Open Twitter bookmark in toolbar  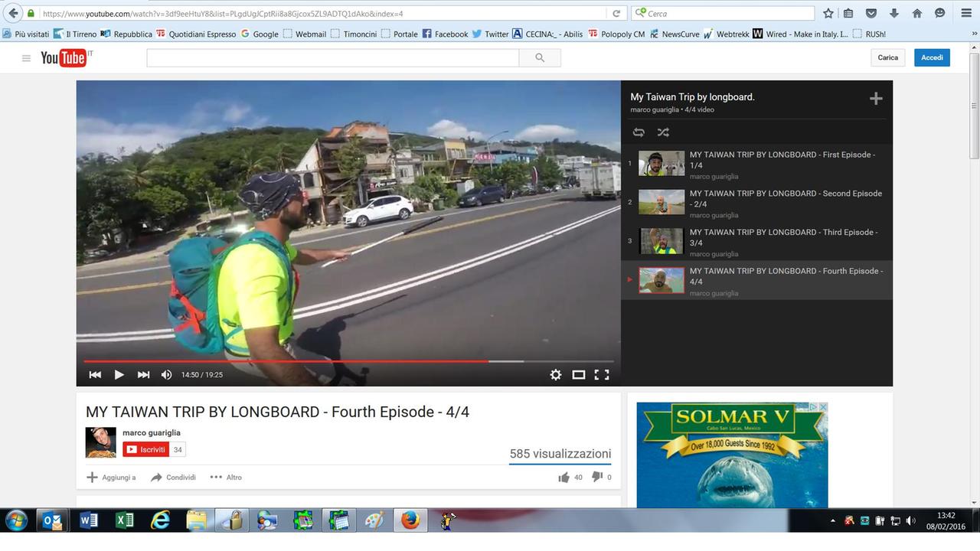tap(490, 34)
